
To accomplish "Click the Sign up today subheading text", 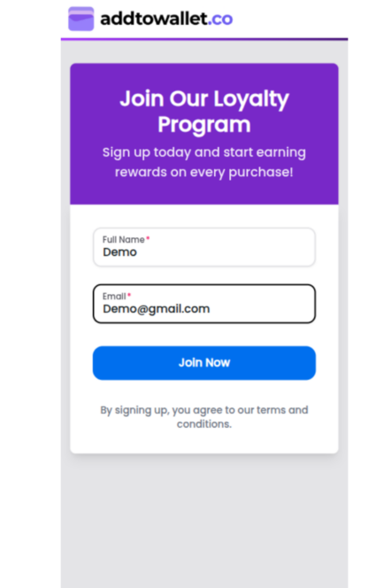I will click(x=204, y=162).
